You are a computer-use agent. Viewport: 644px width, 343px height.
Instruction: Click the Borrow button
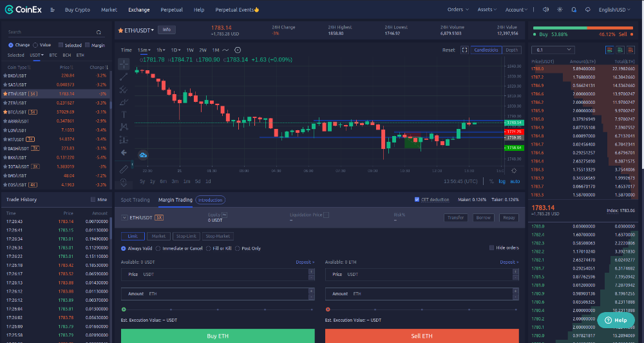point(484,217)
